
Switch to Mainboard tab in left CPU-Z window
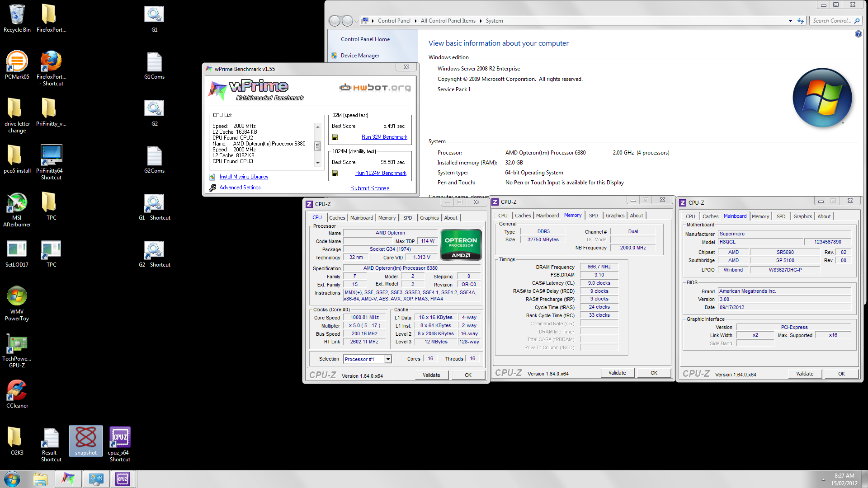click(x=362, y=218)
